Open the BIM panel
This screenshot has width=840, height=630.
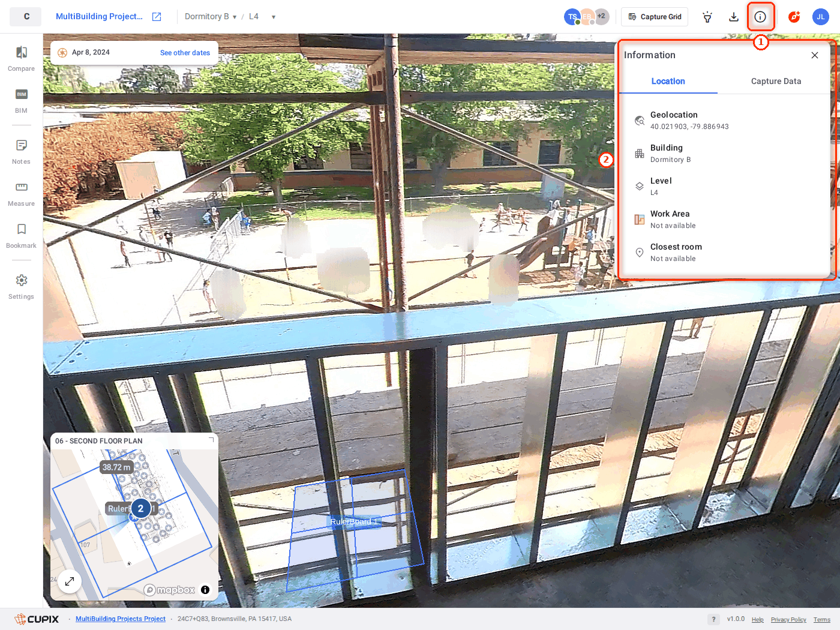coord(21,101)
